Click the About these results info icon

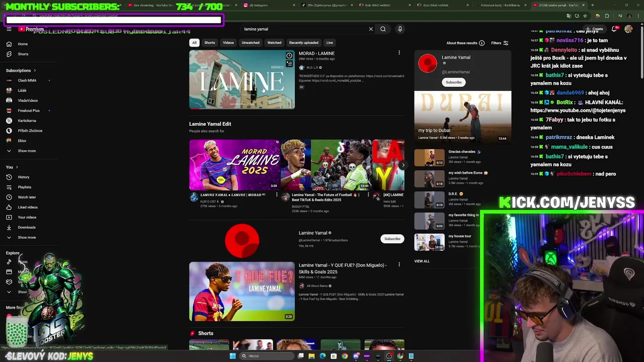click(x=481, y=43)
